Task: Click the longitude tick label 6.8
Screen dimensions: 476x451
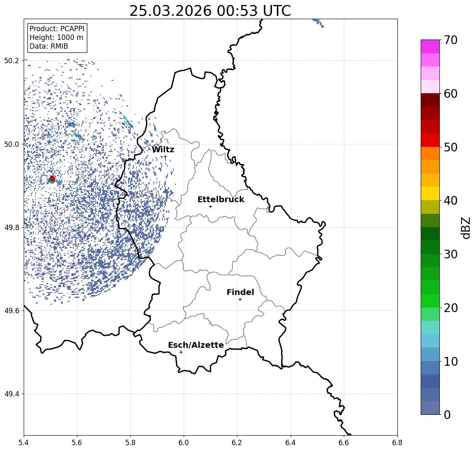Action: (x=397, y=443)
